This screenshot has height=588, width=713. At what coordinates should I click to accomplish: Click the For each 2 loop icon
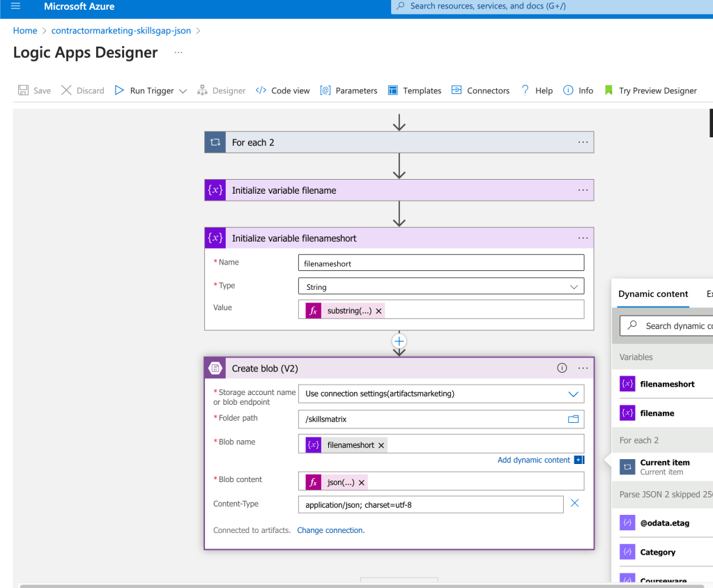click(215, 142)
